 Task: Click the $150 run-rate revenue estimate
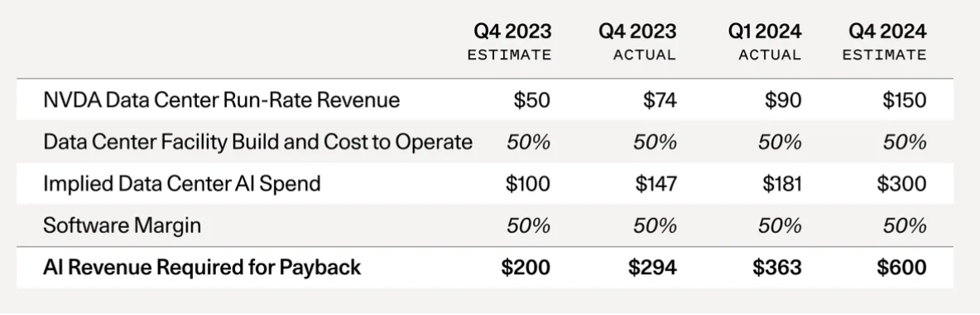[905, 100]
